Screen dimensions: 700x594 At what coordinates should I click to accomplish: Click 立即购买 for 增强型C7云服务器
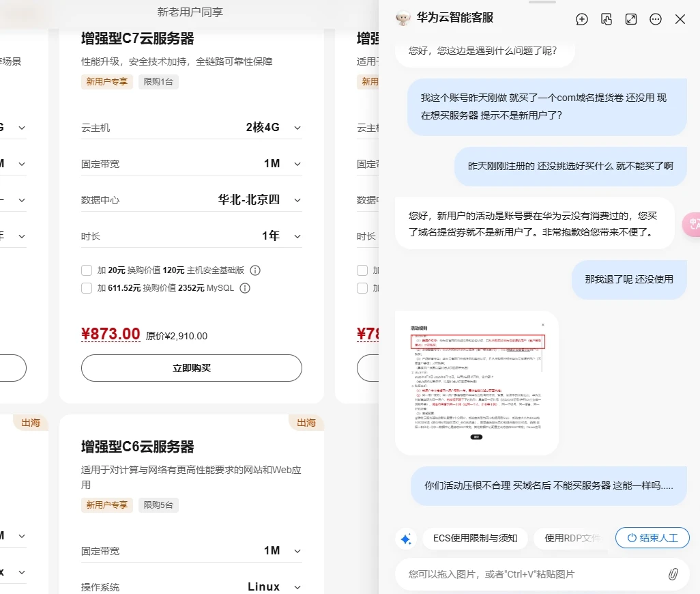(191, 368)
